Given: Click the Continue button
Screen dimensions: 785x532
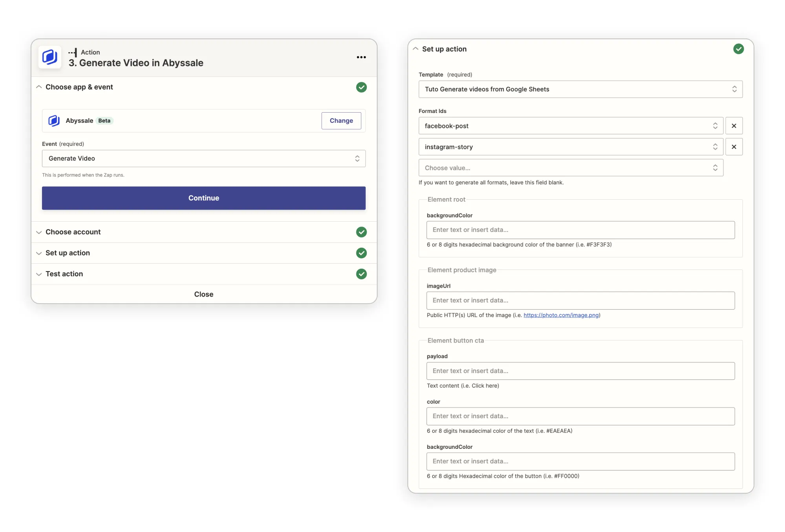Looking at the screenshot, I should 204,198.
